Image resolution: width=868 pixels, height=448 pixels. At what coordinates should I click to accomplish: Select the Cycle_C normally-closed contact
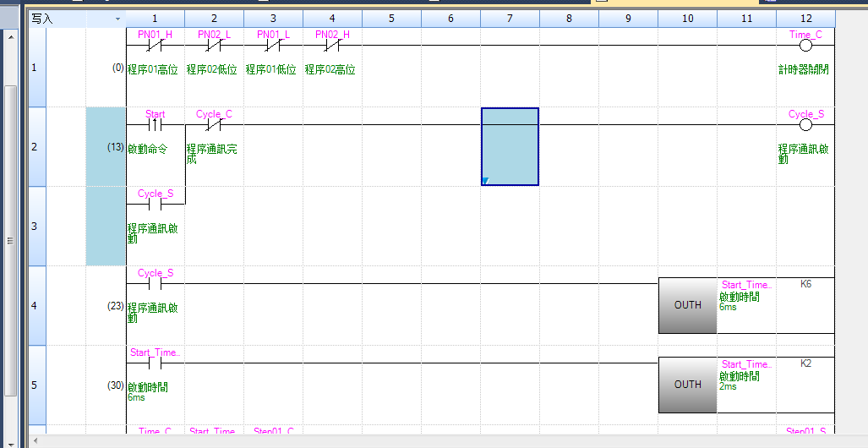click(214, 125)
